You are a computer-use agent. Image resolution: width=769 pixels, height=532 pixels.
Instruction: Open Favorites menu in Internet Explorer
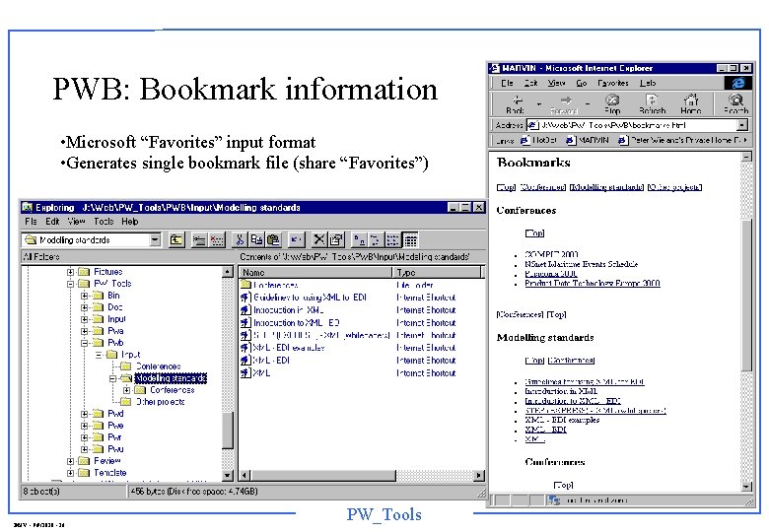pos(613,83)
